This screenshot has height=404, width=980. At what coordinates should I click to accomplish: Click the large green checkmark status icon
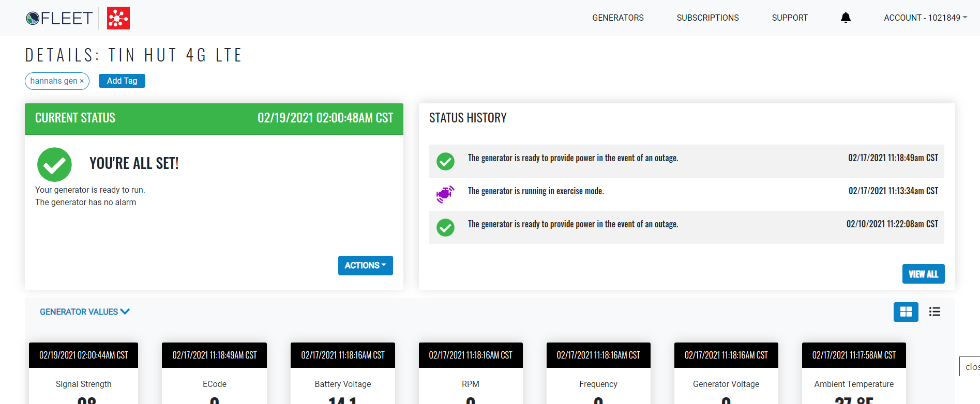tap(54, 165)
